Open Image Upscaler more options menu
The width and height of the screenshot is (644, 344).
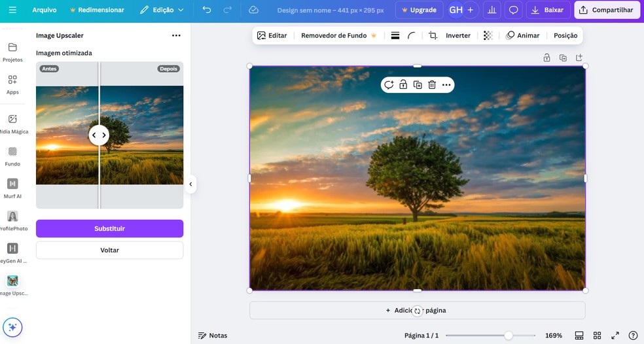tap(176, 35)
